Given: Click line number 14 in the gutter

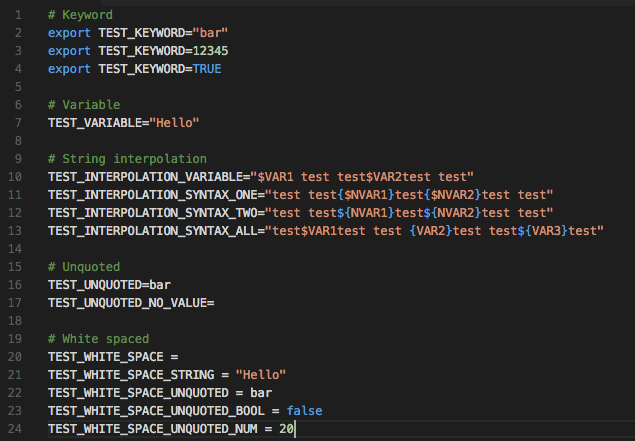Looking at the screenshot, I should coord(17,249).
